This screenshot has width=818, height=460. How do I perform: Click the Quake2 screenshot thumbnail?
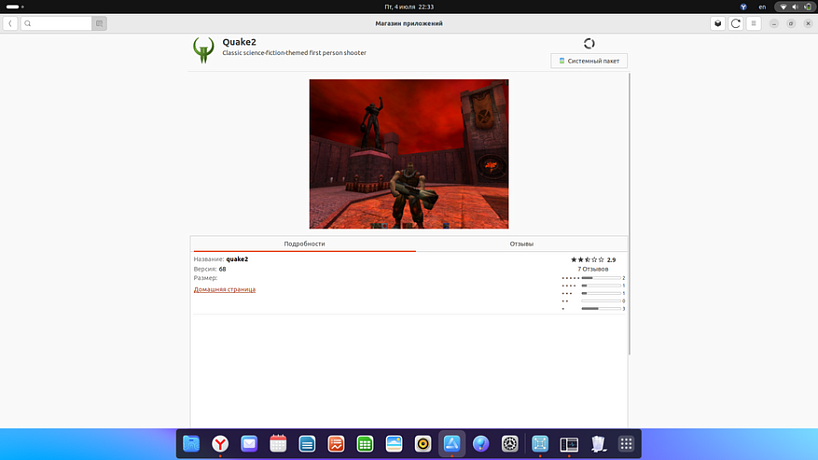point(408,154)
